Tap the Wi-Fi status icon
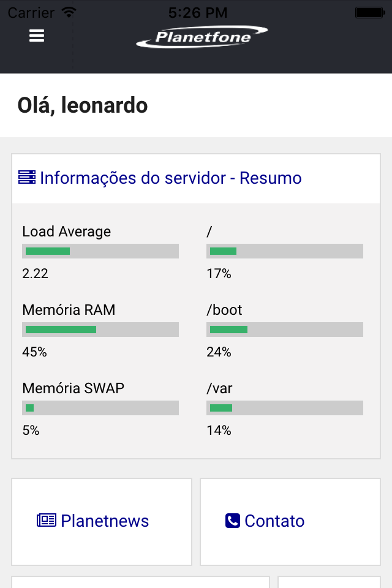 pyautogui.click(x=69, y=13)
